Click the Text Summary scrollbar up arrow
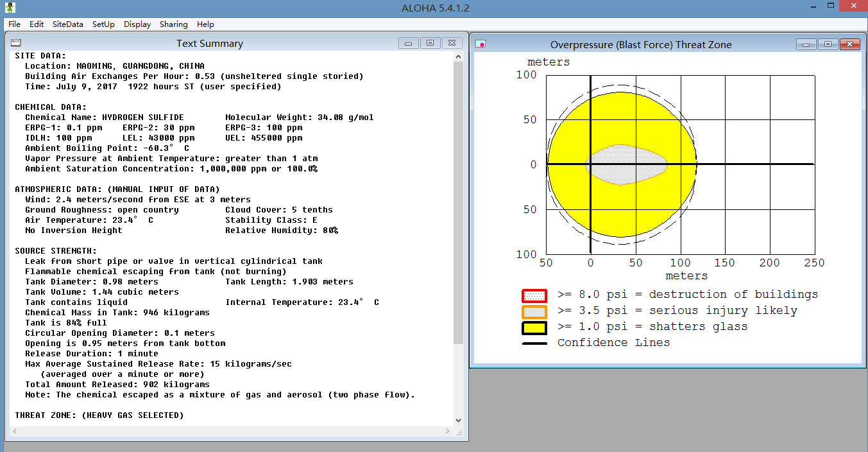The image size is (868, 452). coord(458,56)
